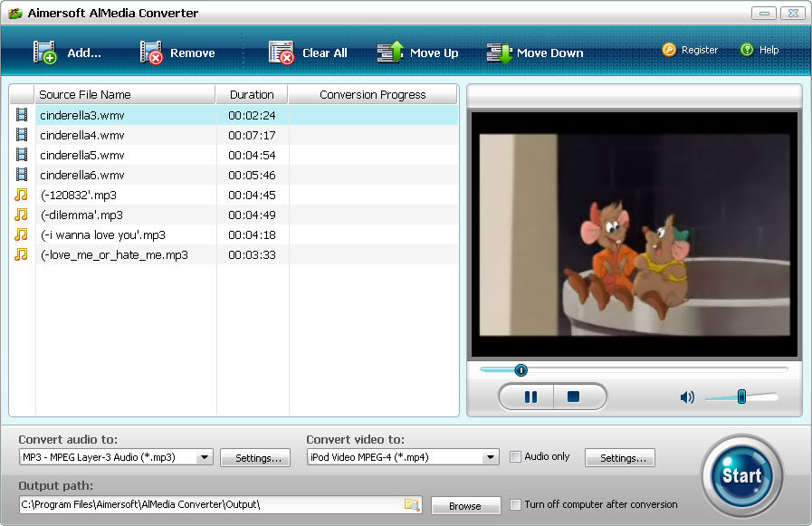Click the Source File Name column header
Screen dimensions: 812x526
tap(125, 95)
